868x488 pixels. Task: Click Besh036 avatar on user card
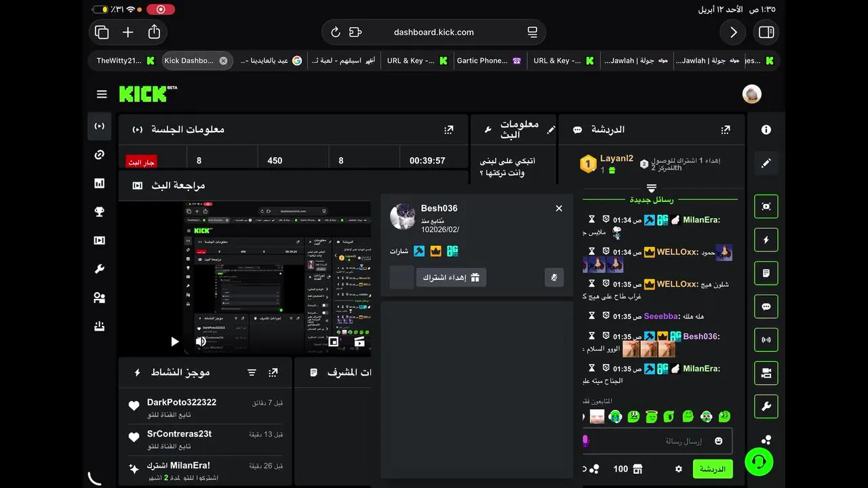(x=403, y=216)
